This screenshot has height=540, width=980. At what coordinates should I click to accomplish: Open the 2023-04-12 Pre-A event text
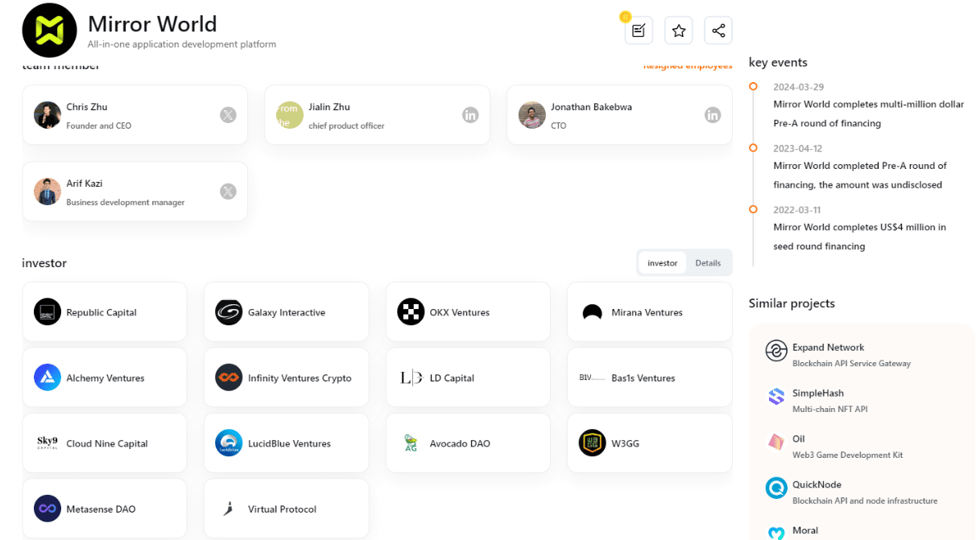point(860,175)
